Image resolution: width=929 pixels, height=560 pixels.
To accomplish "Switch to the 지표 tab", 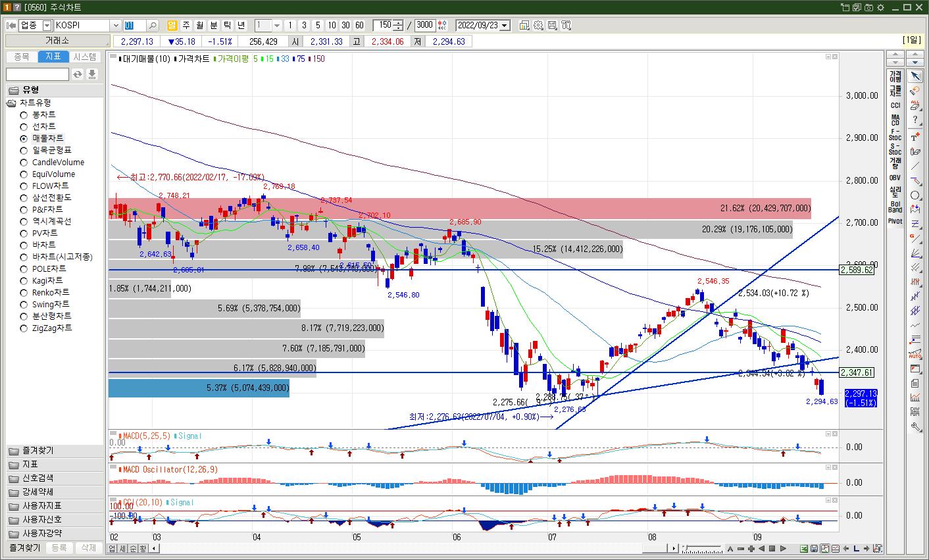I will (53, 57).
